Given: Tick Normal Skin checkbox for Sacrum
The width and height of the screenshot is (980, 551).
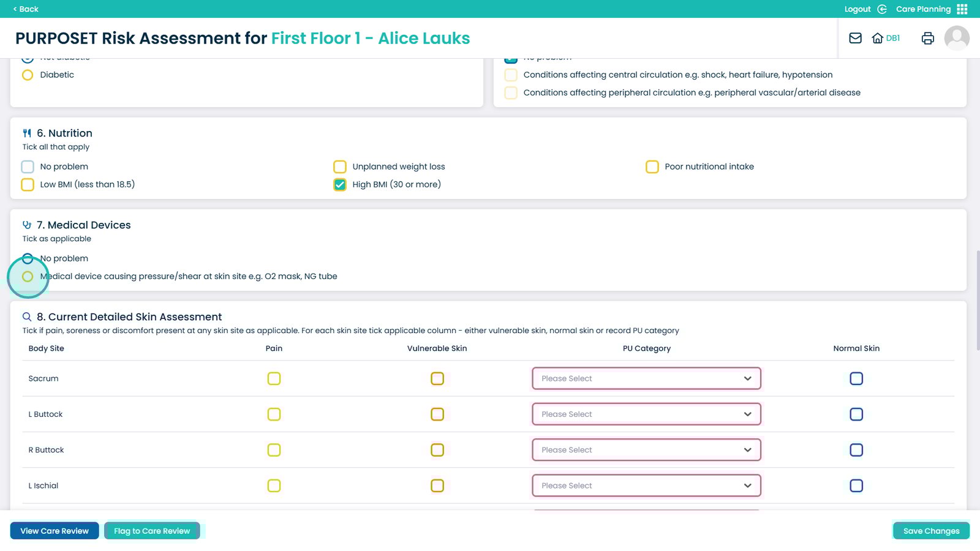Looking at the screenshot, I should (856, 378).
